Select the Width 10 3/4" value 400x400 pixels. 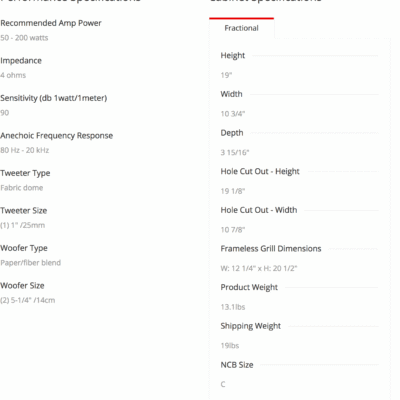233,114
